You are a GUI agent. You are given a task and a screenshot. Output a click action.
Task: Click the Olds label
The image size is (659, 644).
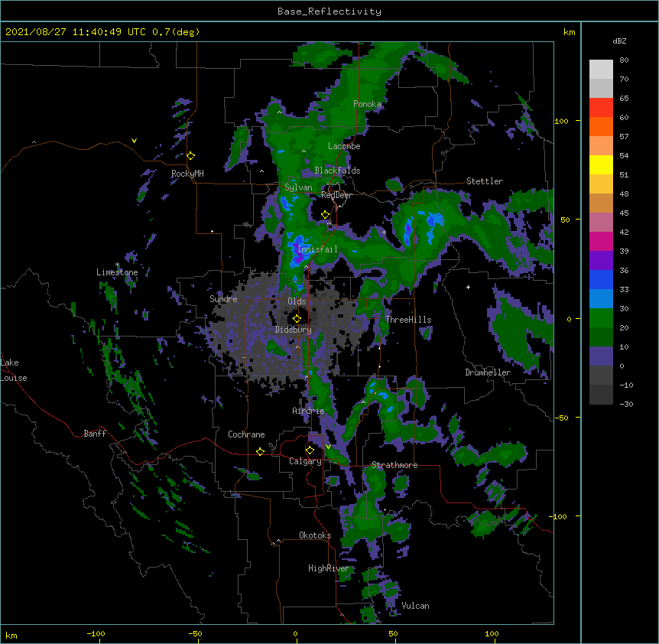click(x=297, y=301)
